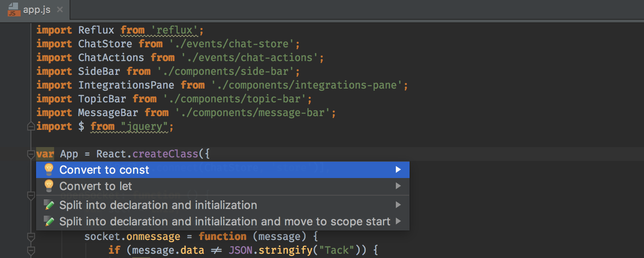Click lightbulb icon beside Convert to let
Image resolution: width=644 pixels, height=258 pixels.
[49, 186]
